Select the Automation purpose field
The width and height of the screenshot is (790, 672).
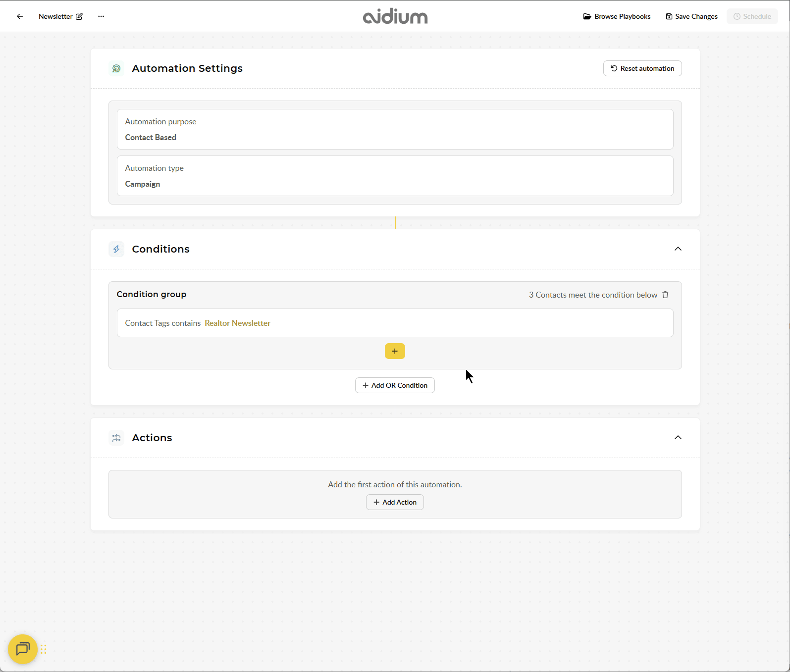coord(395,129)
